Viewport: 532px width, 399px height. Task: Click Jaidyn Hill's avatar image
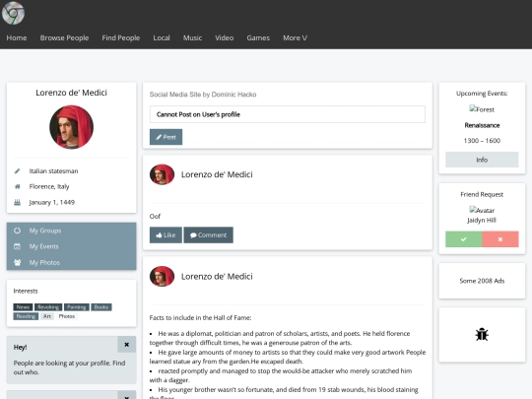482,210
